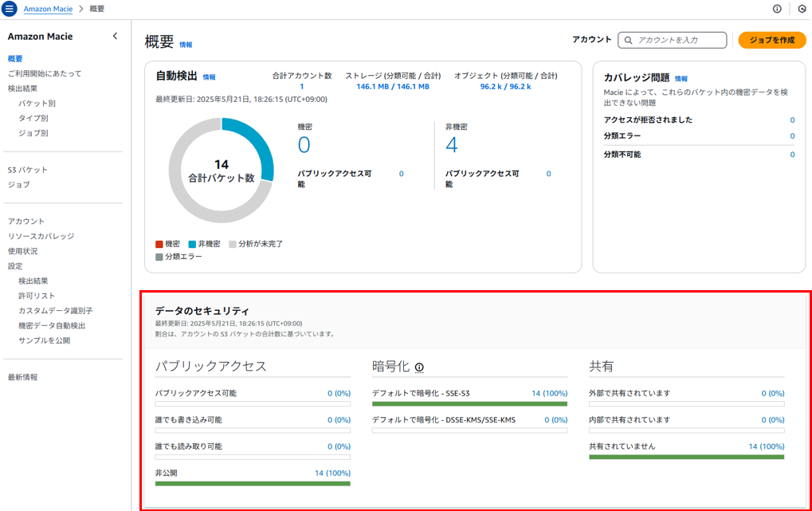Viewport: 812px width, 511px height.
Task: Open S3 バケット in the sidebar
Action: point(27,170)
